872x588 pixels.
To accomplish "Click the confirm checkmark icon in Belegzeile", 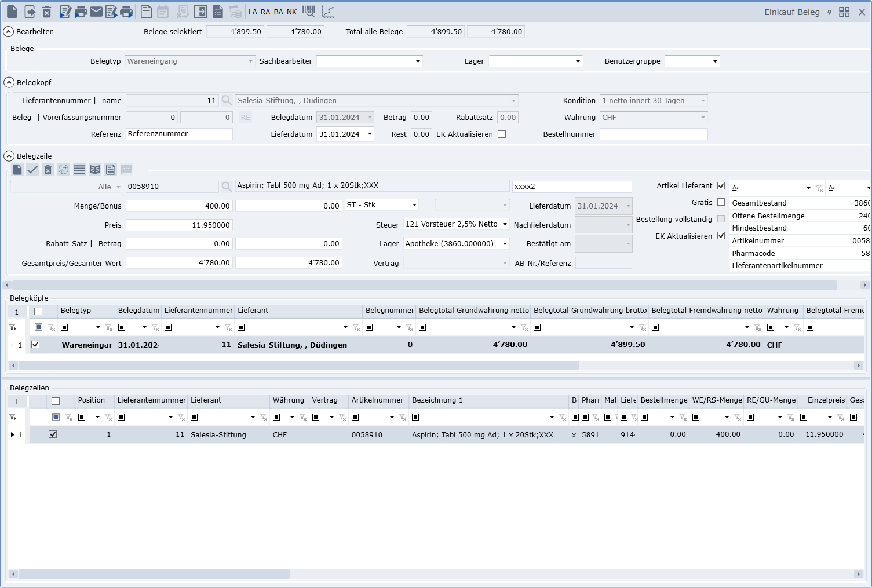I will pyautogui.click(x=32, y=170).
